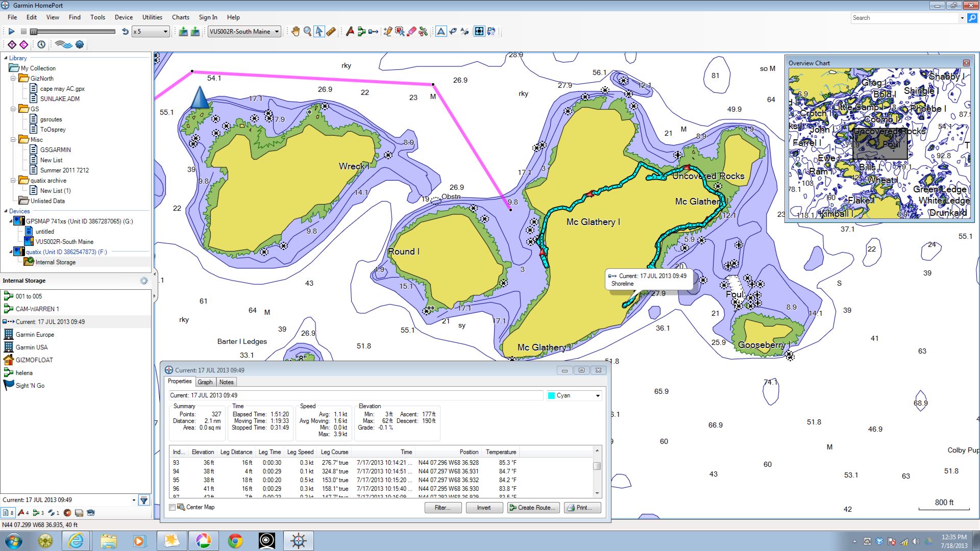Click the Overview Chart frame toggle icon
The height and width of the screenshot is (551, 980).
[x=479, y=32]
